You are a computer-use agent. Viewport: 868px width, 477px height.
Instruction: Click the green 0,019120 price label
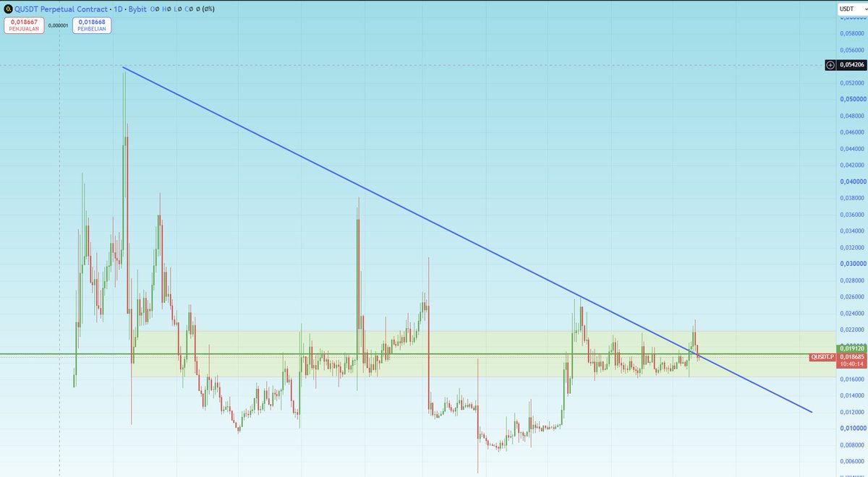[x=851, y=348]
